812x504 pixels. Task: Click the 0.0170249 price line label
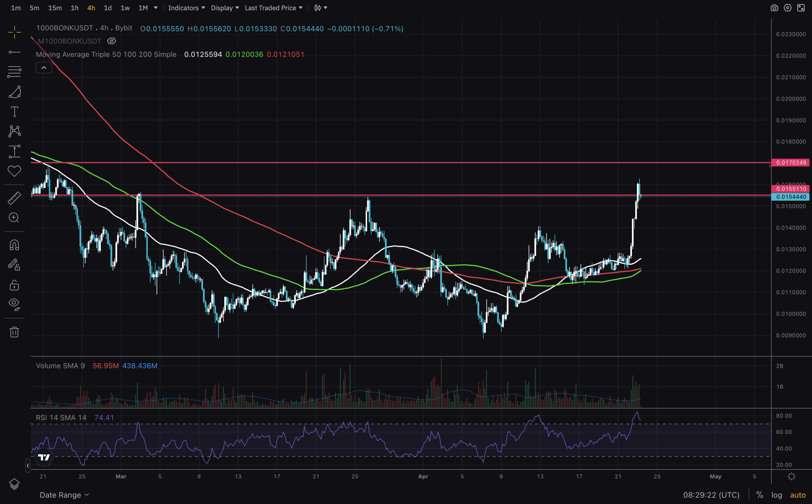(791, 163)
